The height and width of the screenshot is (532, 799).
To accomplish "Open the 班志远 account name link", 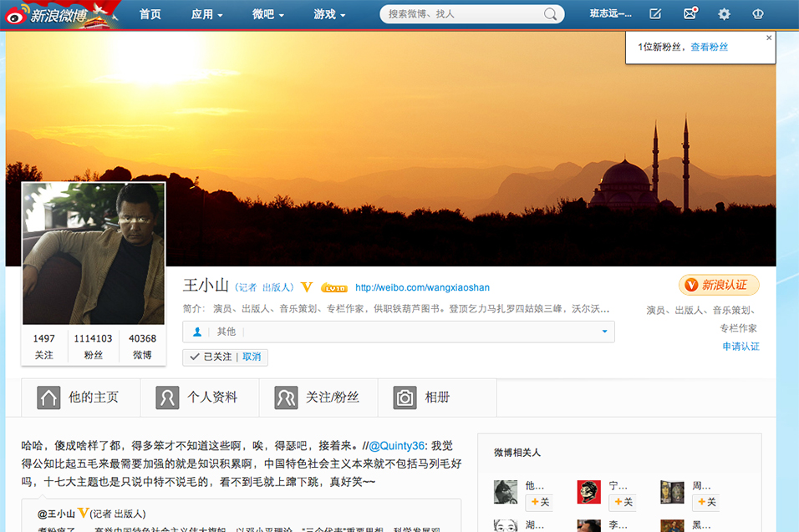I will tap(610, 14).
